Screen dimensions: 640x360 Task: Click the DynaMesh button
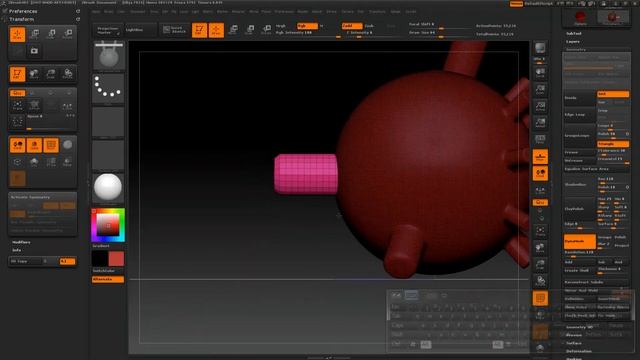[580, 241]
